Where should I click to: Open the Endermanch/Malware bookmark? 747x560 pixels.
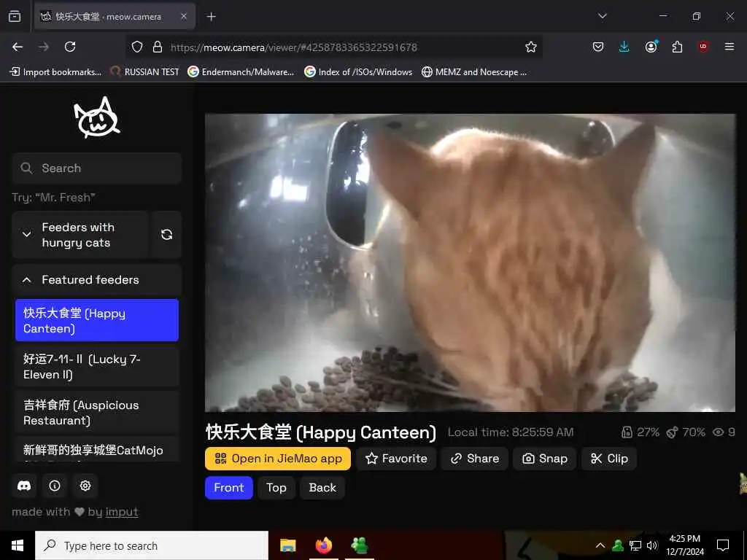tap(241, 72)
